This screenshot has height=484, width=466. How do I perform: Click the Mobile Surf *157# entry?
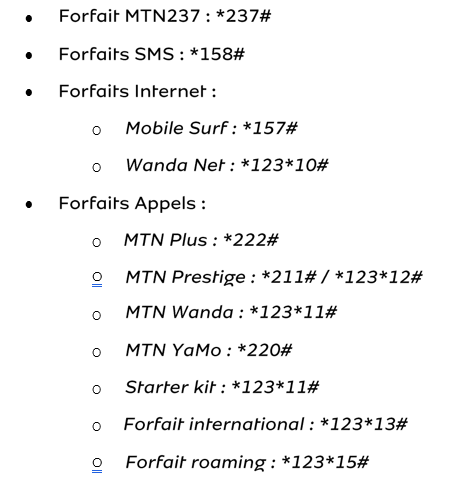click(211, 128)
